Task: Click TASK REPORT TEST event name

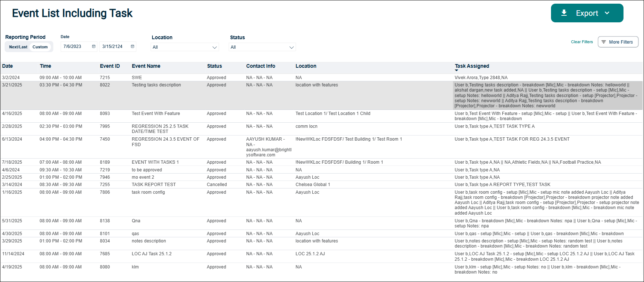Action: click(154, 185)
